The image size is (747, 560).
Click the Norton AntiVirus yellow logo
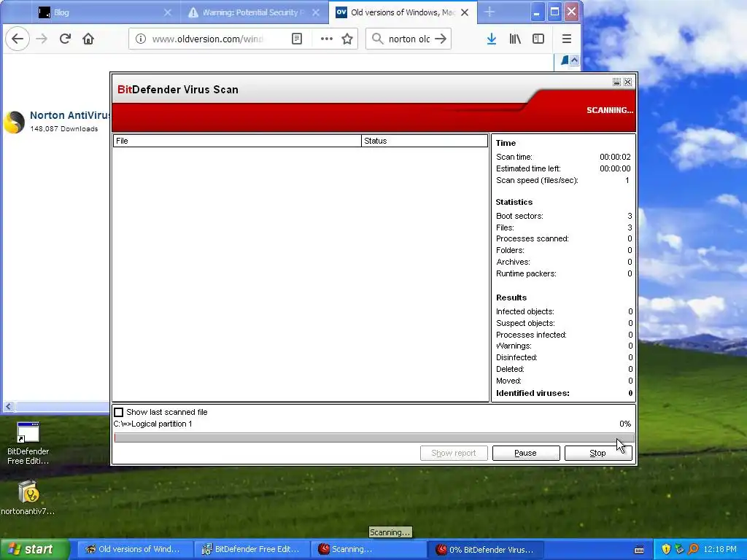[x=15, y=122]
